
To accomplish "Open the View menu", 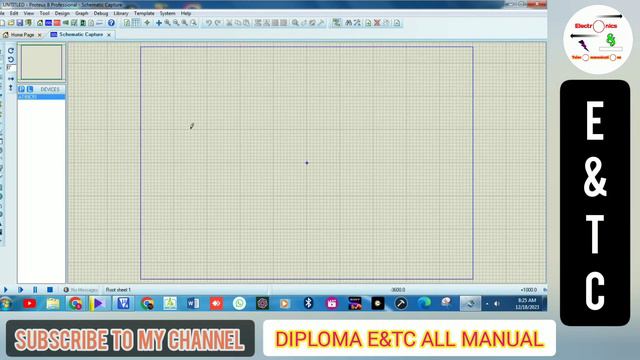I will (x=29, y=13).
